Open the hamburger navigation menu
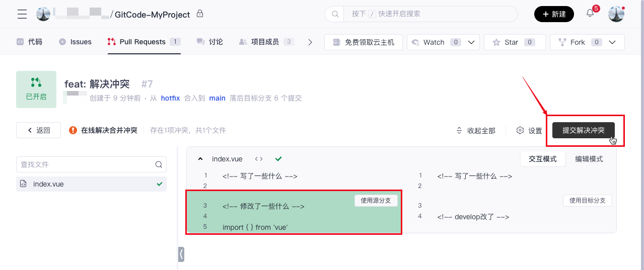The height and width of the screenshot is (270, 644). pyautogui.click(x=22, y=14)
